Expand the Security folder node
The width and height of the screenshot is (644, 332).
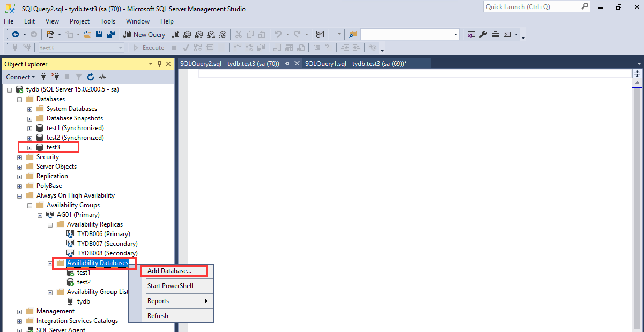pyautogui.click(x=20, y=157)
